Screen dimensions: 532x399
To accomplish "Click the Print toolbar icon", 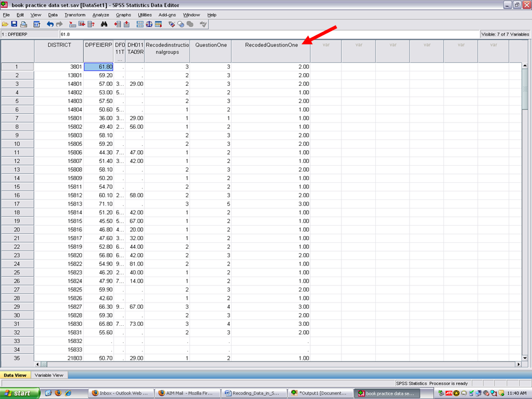I will (x=23, y=24).
